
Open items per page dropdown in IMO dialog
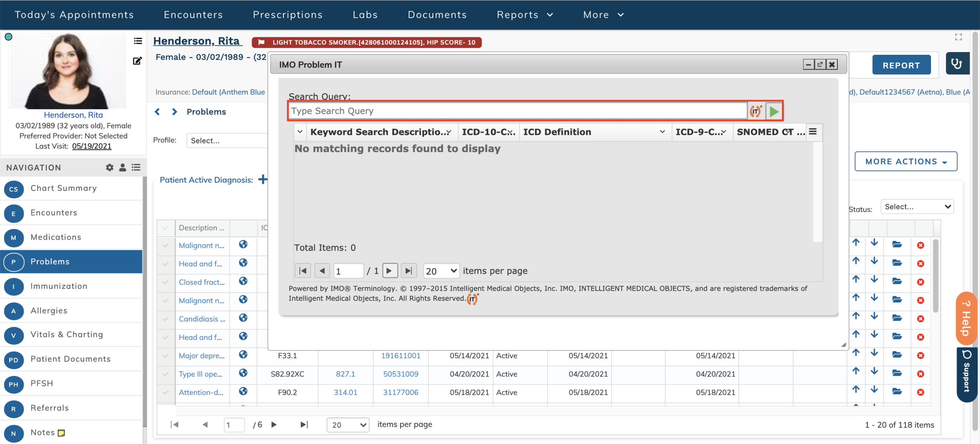coord(441,271)
